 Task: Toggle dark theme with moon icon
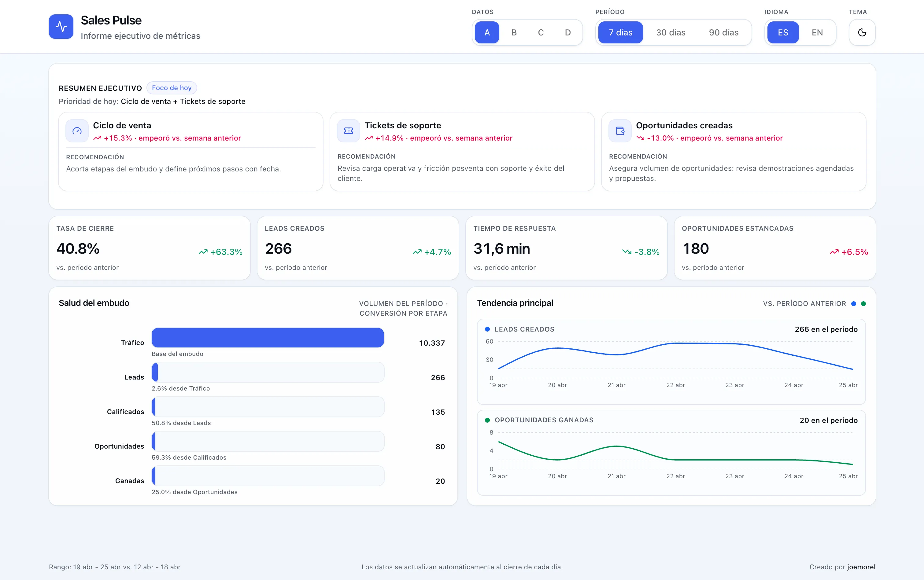coord(862,33)
